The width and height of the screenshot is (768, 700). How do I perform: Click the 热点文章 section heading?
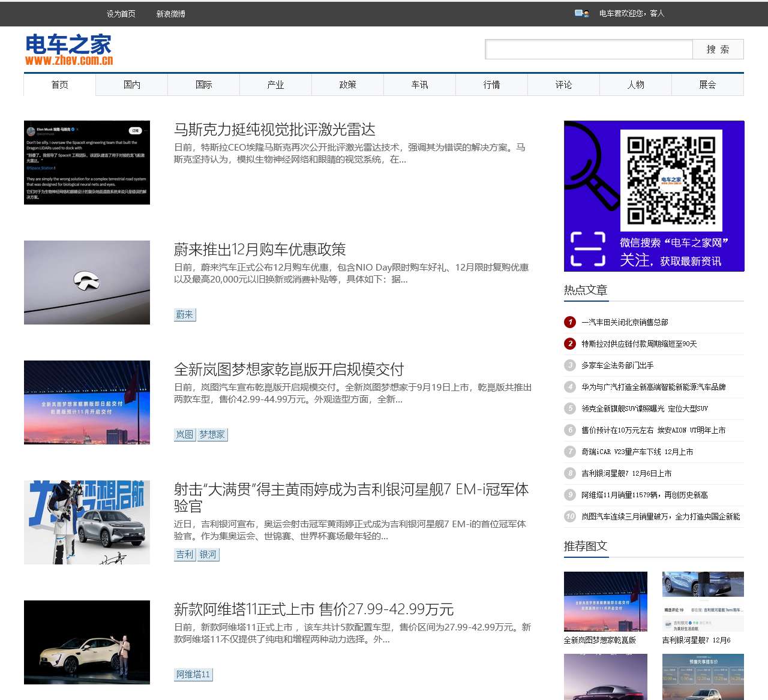(x=586, y=290)
